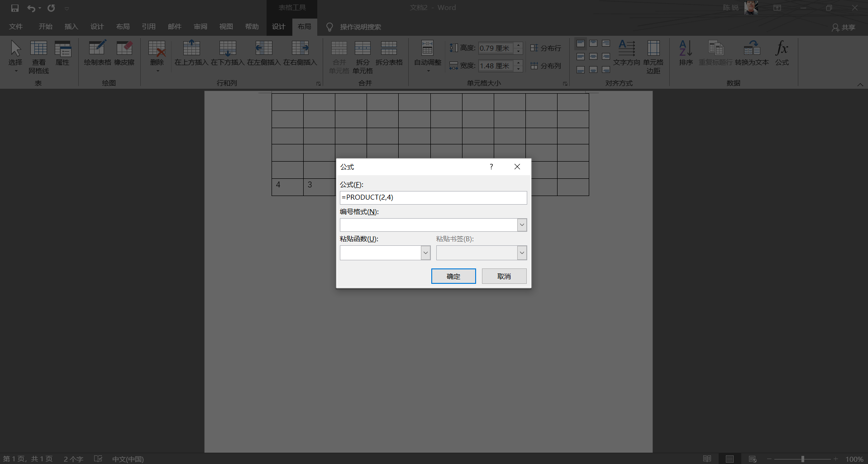Open the File (文件) tab

16,27
